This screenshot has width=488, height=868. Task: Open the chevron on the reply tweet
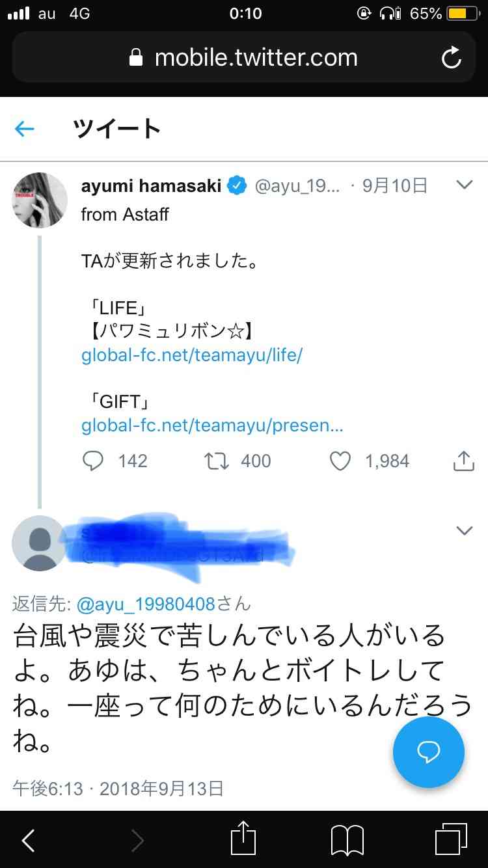(464, 531)
